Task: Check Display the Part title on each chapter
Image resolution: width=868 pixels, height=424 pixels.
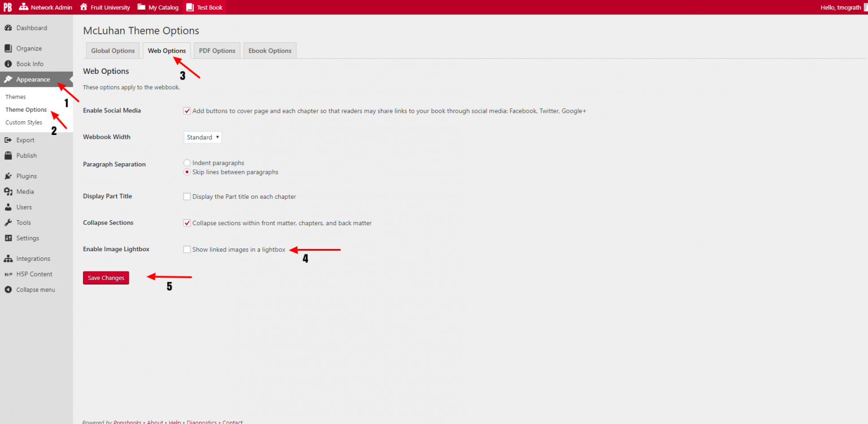Action: pos(187,197)
